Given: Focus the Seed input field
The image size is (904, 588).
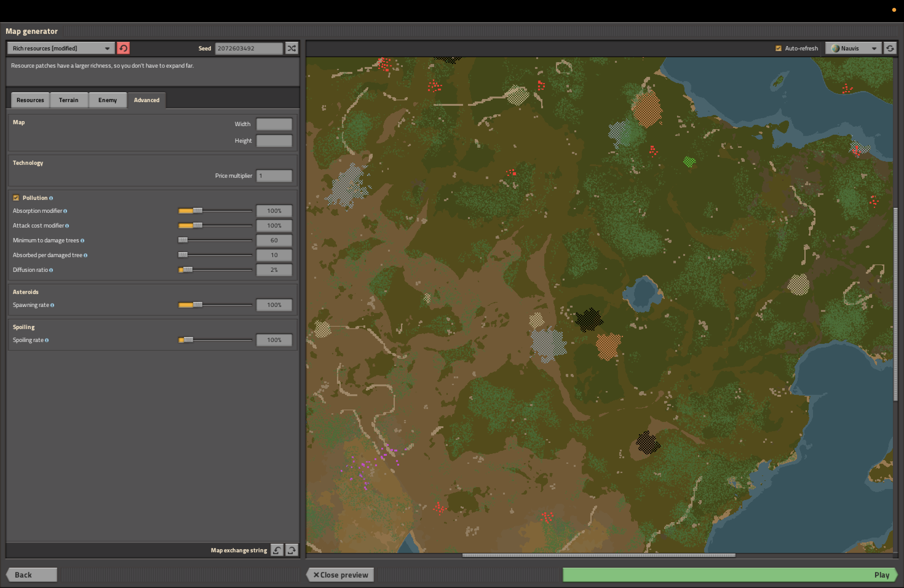Looking at the screenshot, I should [x=249, y=48].
